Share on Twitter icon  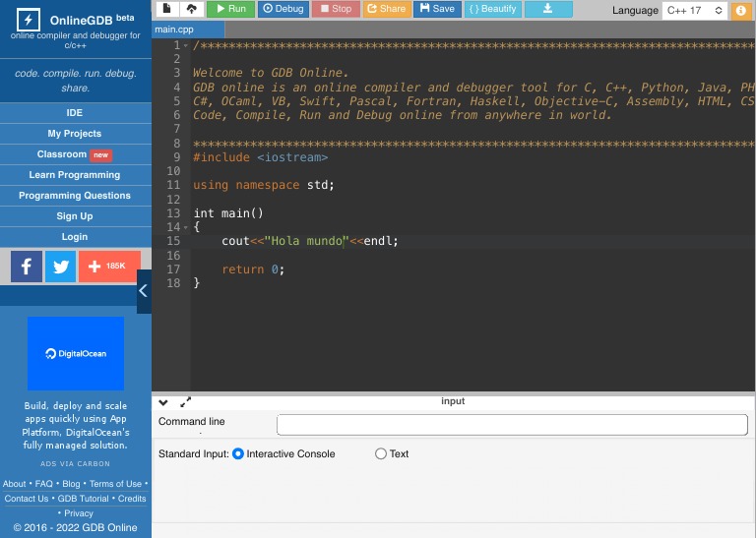pyautogui.click(x=60, y=266)
